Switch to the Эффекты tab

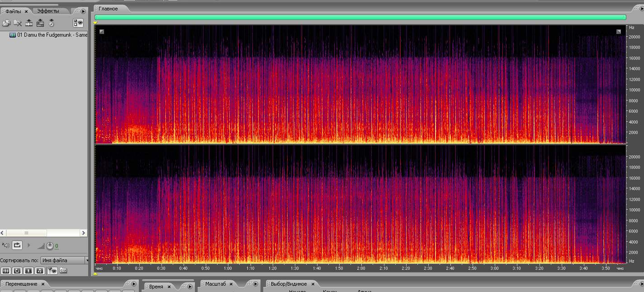coord(48,11)
